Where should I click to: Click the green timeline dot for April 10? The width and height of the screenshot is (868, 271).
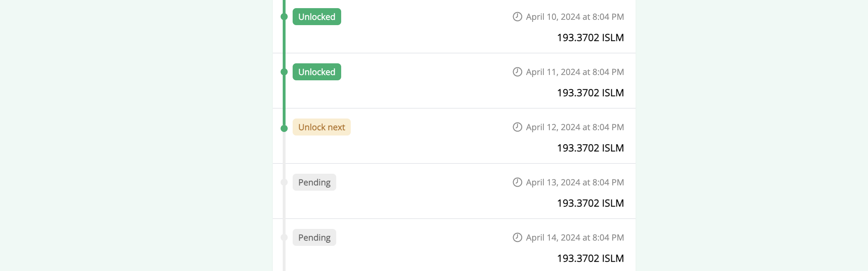[x=284, y=17]
